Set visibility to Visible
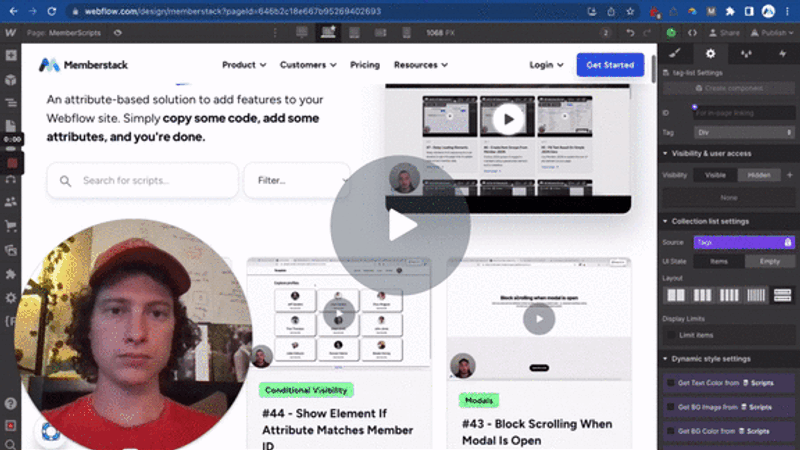This screenshot has height=450, width=800. (715, 175)
